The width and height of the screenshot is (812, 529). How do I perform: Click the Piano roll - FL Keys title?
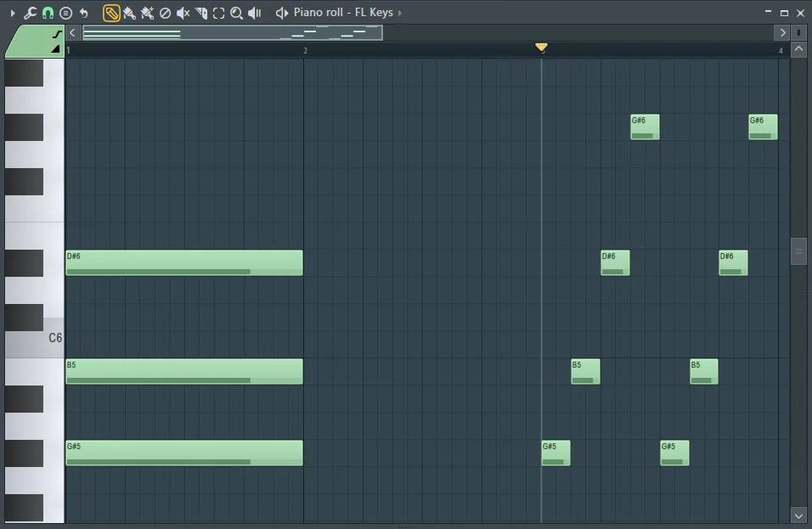point(343,13)
